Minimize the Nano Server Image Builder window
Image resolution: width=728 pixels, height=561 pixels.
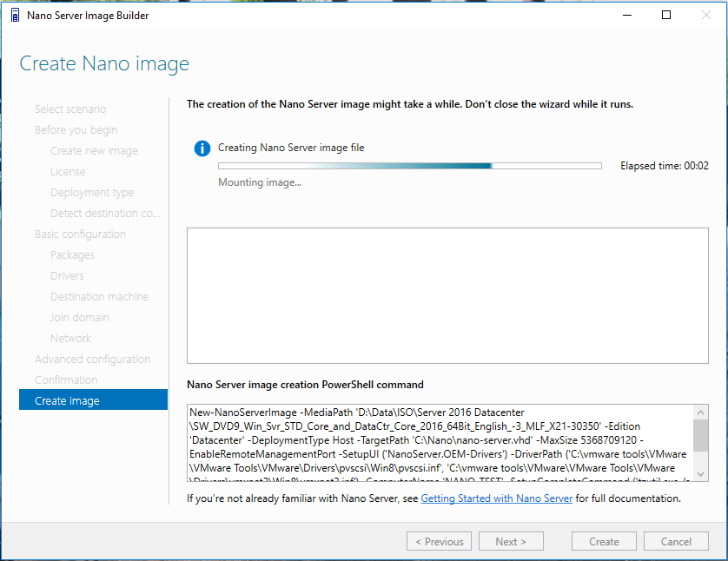point(626,16)
